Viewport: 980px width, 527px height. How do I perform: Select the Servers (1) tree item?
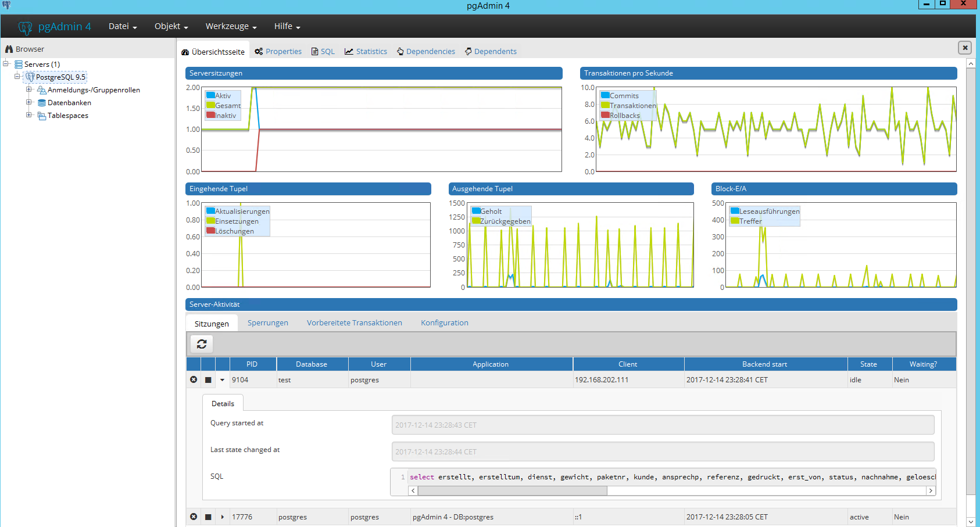[x=42, y=64]
